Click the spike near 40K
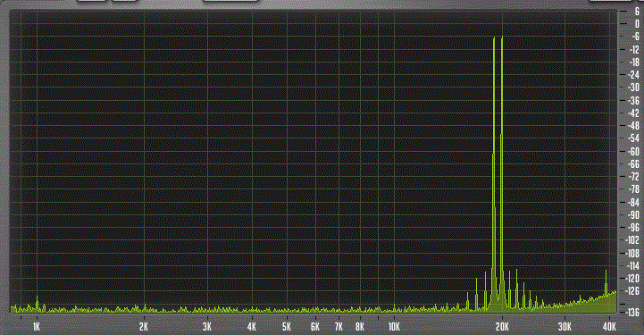Screen dimensions: 644x335 click(606, 282)
